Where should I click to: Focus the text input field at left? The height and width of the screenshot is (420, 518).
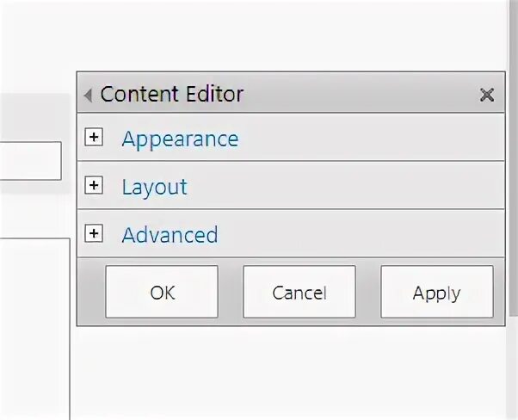[30, 161]
